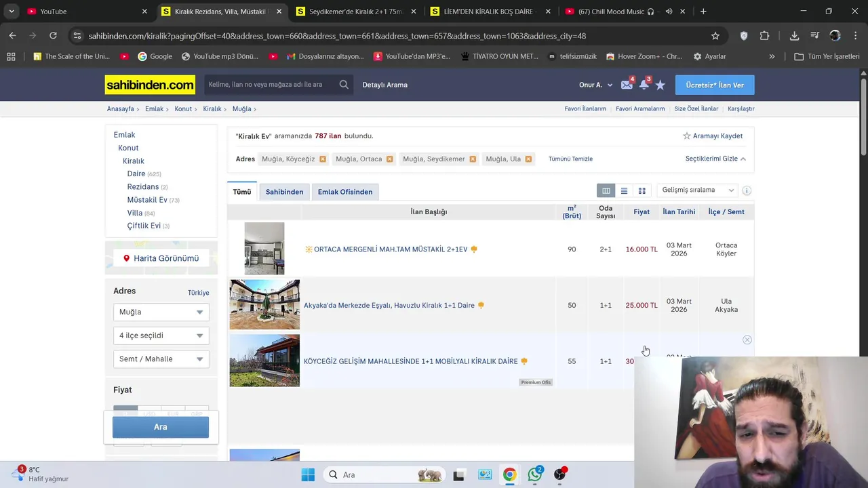
Task: Open Harita Görünümü map view
Action: pyautogui.click(x=161, y=258)
